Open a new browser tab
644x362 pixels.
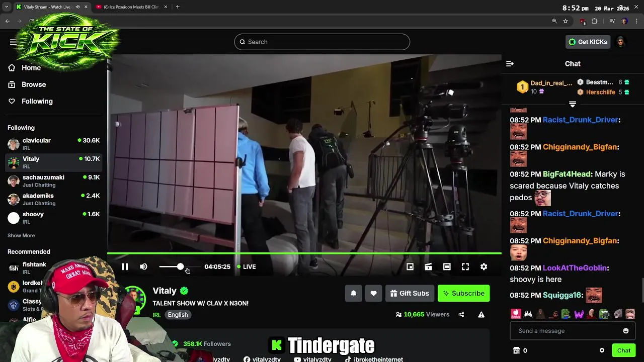pyautogui.click(x=178, y=7)
